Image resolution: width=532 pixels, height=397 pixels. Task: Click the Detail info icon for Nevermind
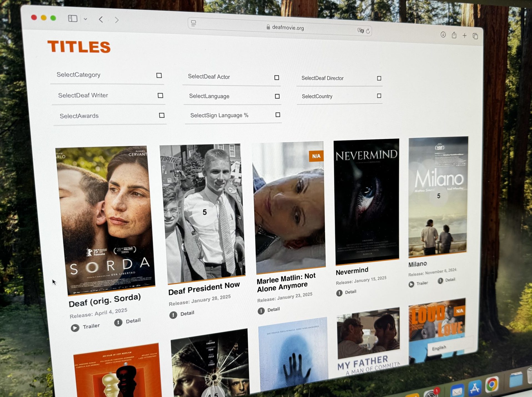coord(339,293)
